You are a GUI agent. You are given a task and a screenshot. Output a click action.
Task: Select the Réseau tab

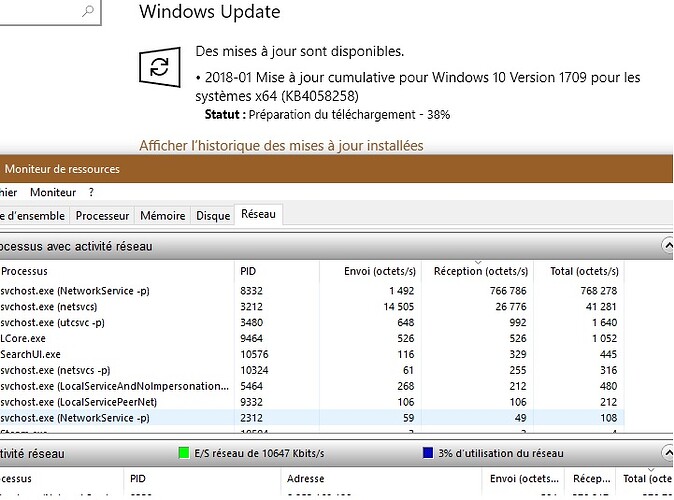coord(260,215)
